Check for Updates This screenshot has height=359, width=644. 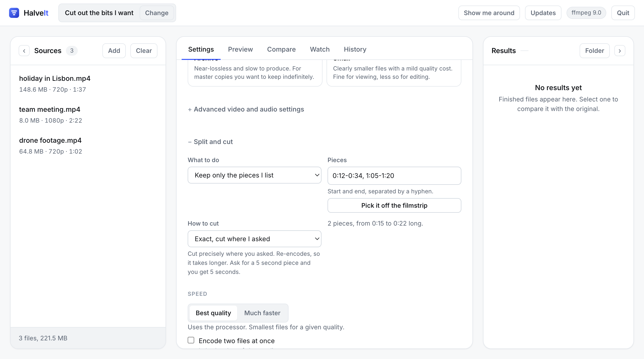click(543, 13)
